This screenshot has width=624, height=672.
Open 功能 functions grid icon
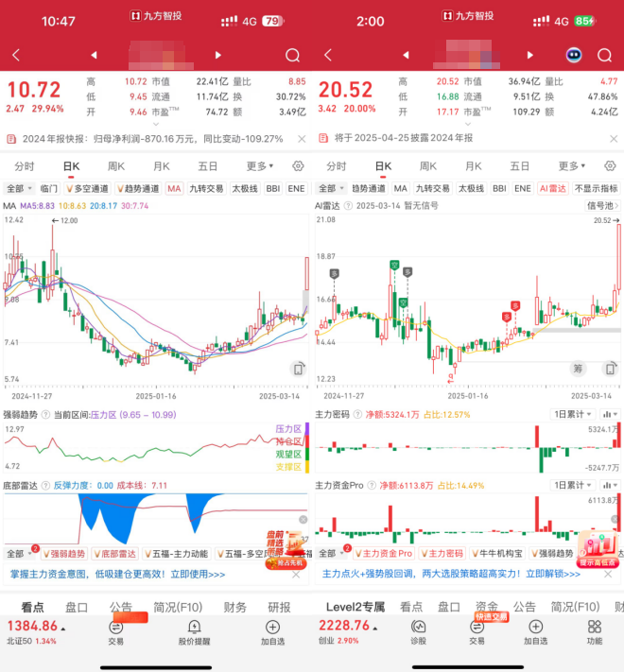(595, 632)
